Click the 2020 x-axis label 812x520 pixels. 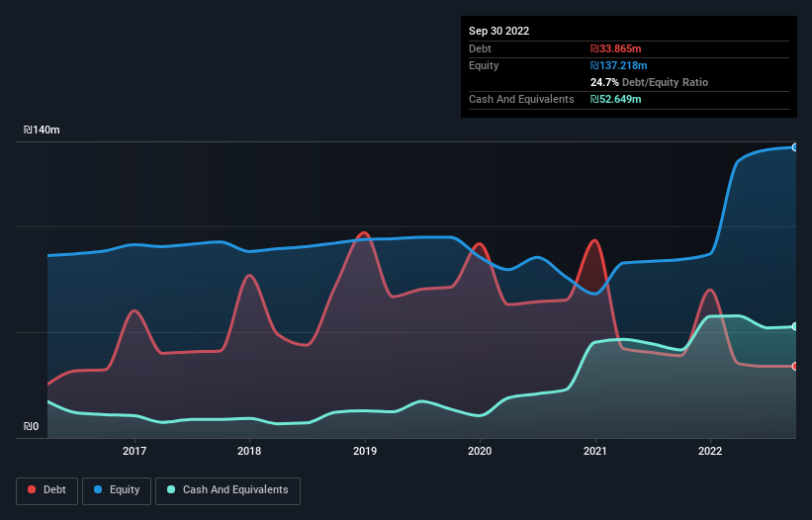pos(480,451)
